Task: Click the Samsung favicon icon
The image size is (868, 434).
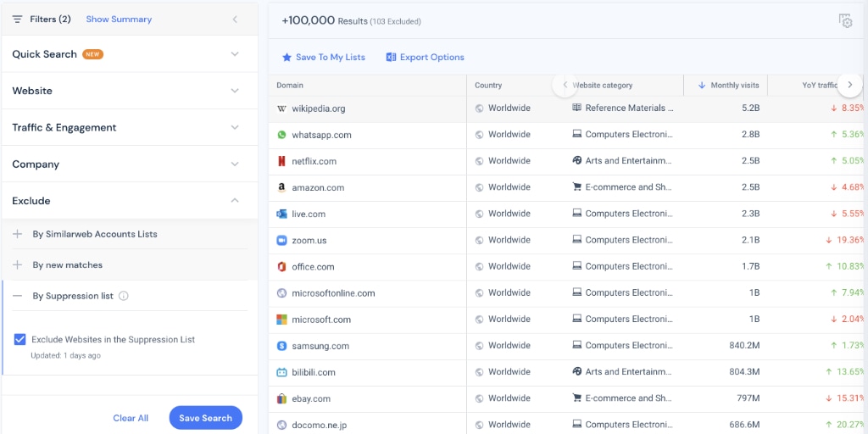Action: (x=281, y=346)
